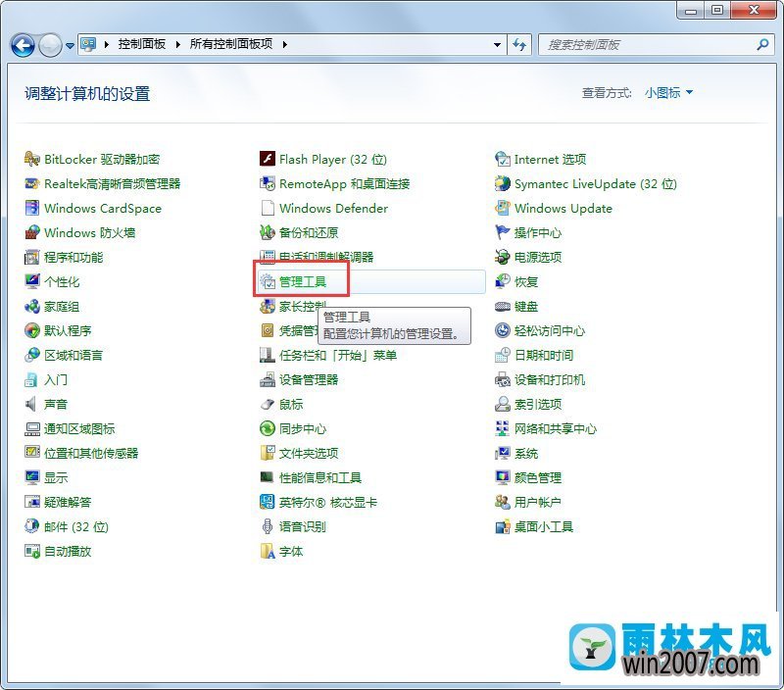This screenshot has height=690, width=784.
Task: Open Windows 防火墙 icon
Action: click(x=32, y=232)
